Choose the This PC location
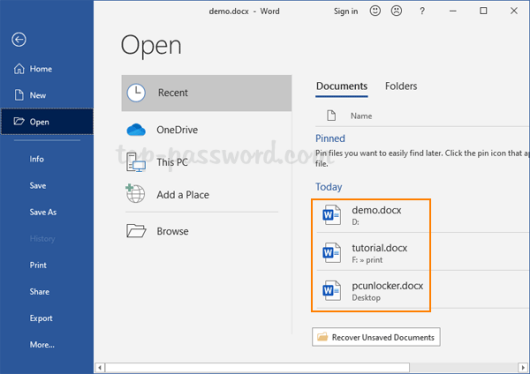This screenshot has width=530, height=374. point(206,162)
